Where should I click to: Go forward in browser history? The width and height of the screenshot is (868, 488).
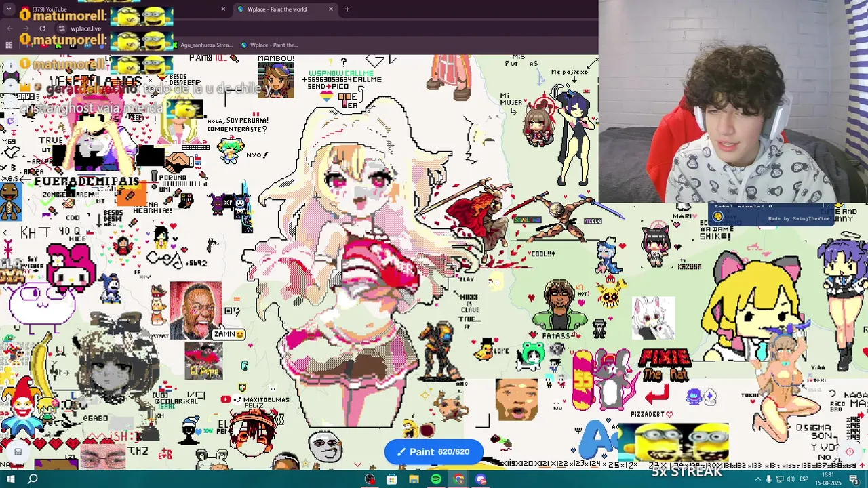26,28
